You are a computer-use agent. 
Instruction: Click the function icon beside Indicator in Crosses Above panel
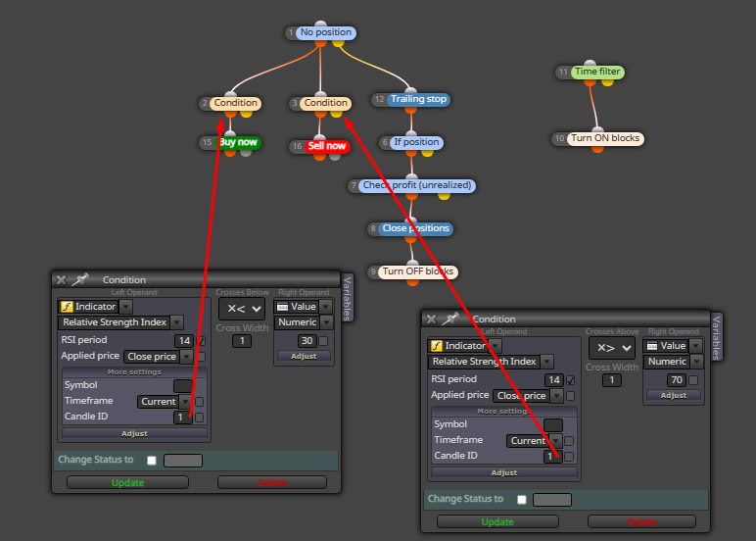[x=437, y=346]
